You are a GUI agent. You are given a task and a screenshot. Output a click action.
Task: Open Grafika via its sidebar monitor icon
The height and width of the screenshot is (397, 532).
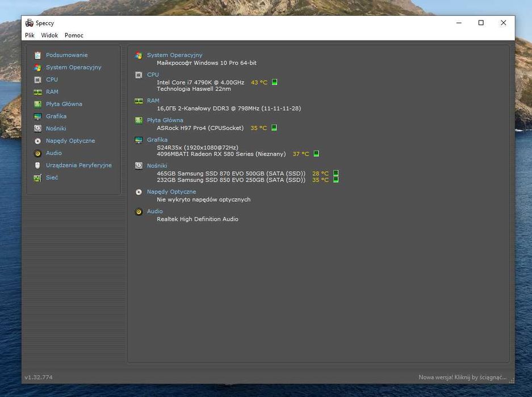(x=37, y=116)
